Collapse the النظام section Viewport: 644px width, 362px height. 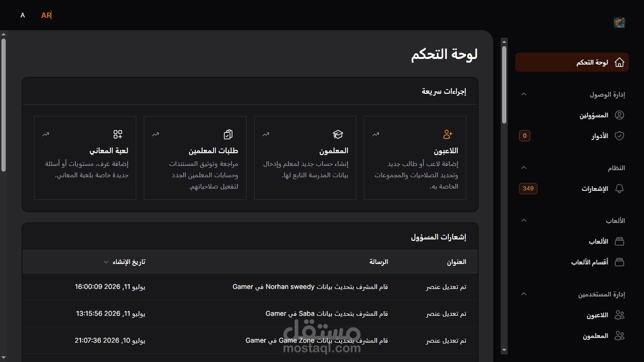tap(523, 168)
